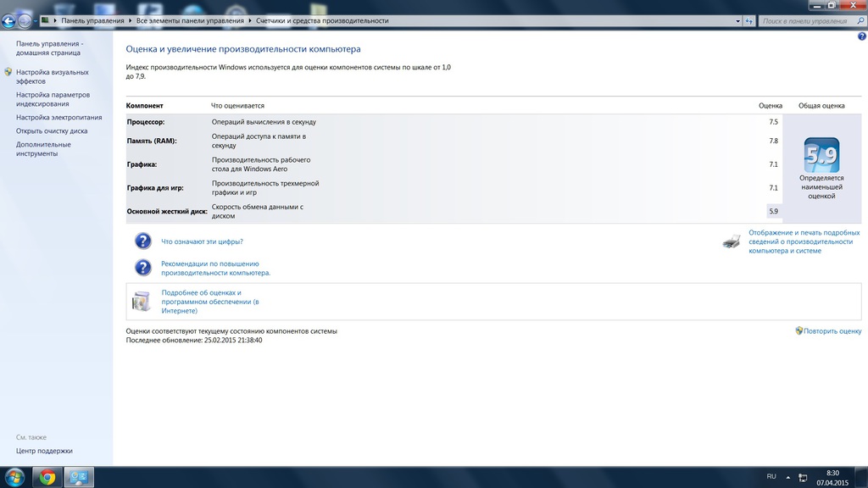Select 'Счетчики и средства производительности' breadcrumb
868x488 pixels.
click(322, 20)
